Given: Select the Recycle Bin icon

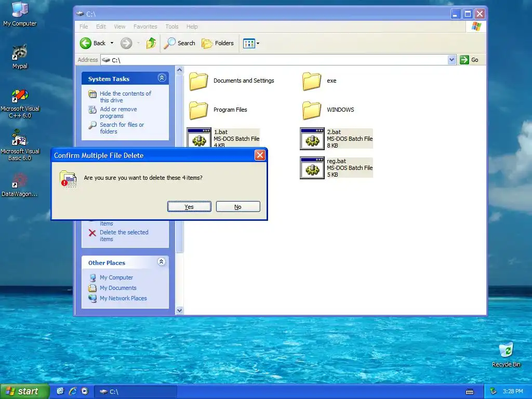Looking at the screenshot, I should (x=506, y=354).
